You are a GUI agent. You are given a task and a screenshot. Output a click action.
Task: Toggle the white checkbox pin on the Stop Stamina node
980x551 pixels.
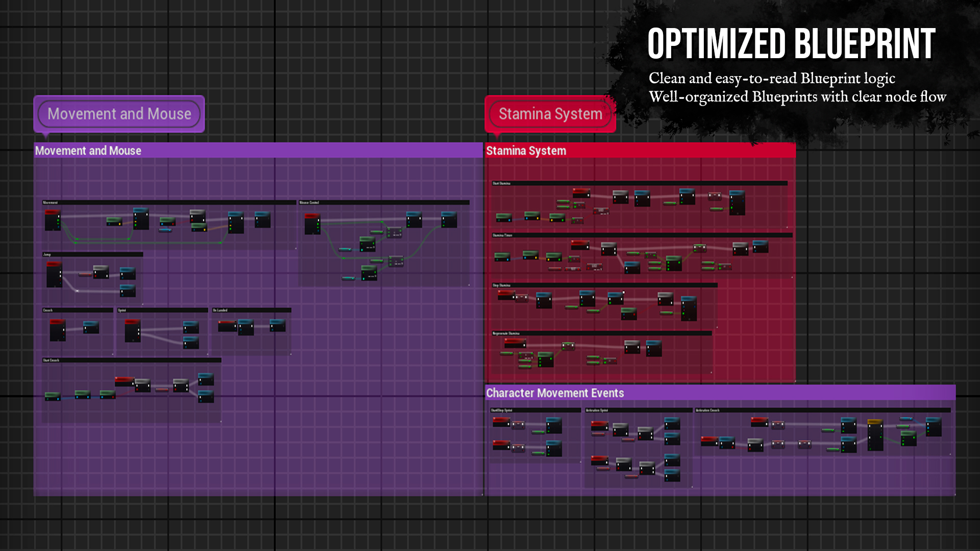click(x=623, y=292)
